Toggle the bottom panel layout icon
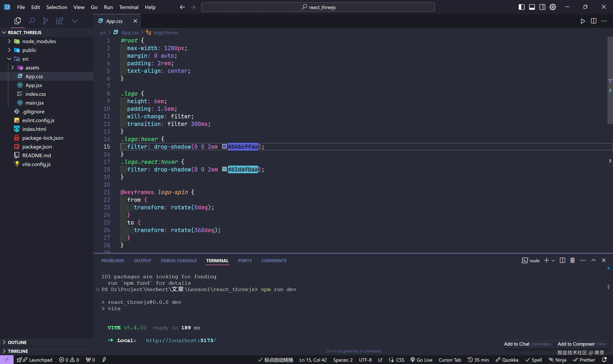Image resolution: width=613 pixels, height=364 pixels. pos(532,7)
